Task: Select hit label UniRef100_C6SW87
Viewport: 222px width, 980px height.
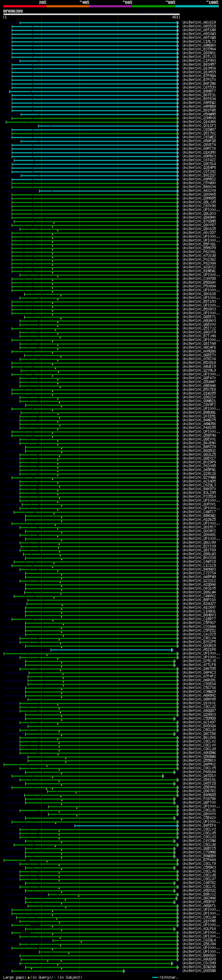Action: tap(199, 129)
